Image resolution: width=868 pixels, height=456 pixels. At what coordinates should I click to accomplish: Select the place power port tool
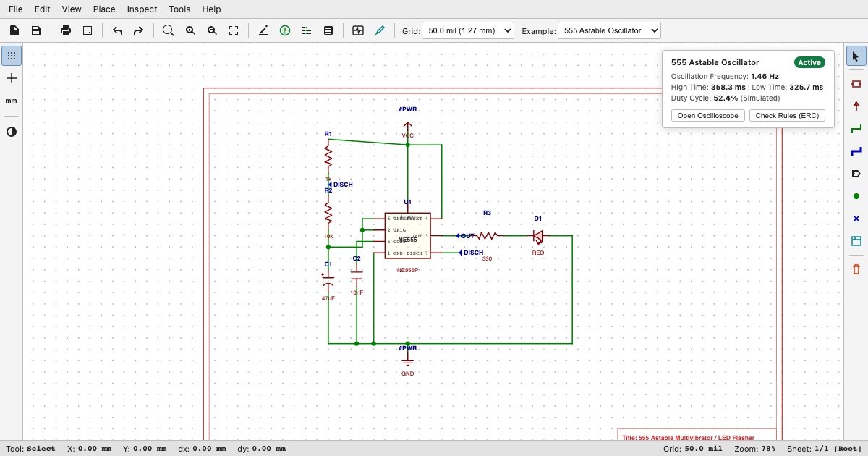[x=856, y=106]
